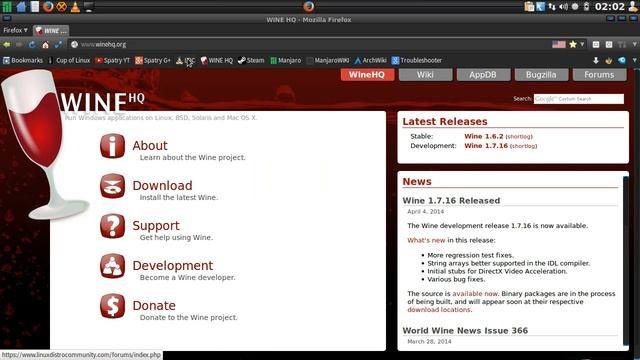Click the Download disc icon
The height and width of the screenshot is (360, 640).
pyautogui.click(x=112, y=186)
